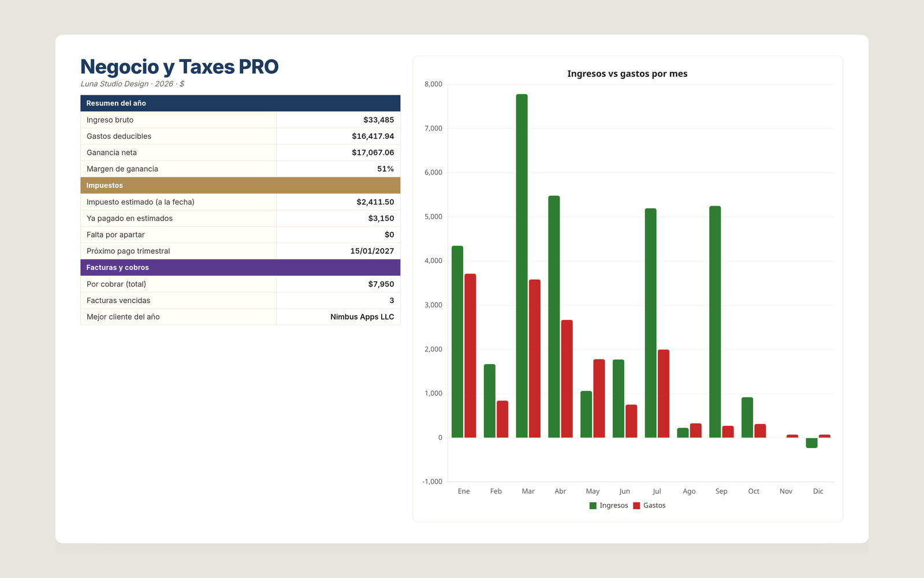Select the Falta por apartar value $0
Viewport: 924px width, 578px height.
click(x=389, y=235)
